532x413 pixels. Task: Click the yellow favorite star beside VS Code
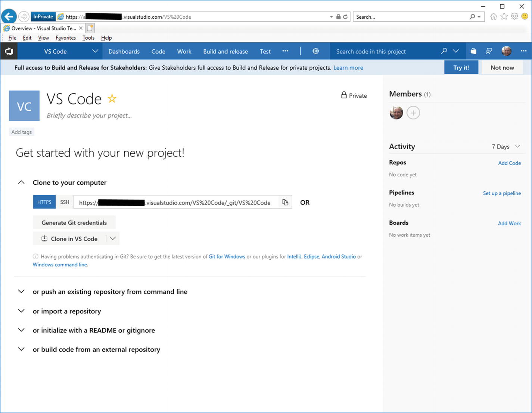112,98
